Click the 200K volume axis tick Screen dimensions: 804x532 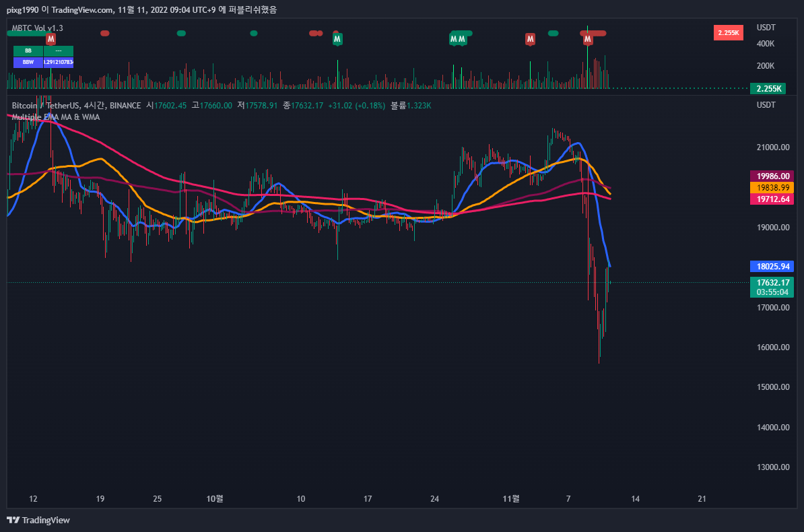point(766,66)
